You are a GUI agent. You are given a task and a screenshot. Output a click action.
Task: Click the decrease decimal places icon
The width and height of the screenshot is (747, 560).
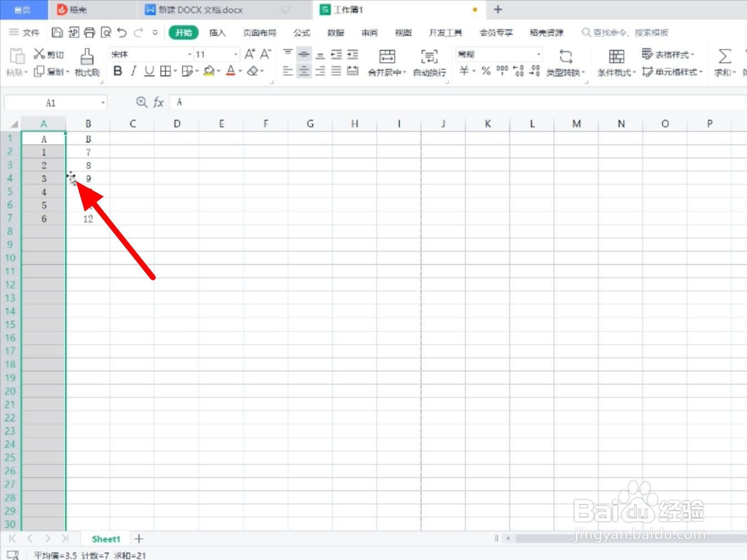point(534,70)
